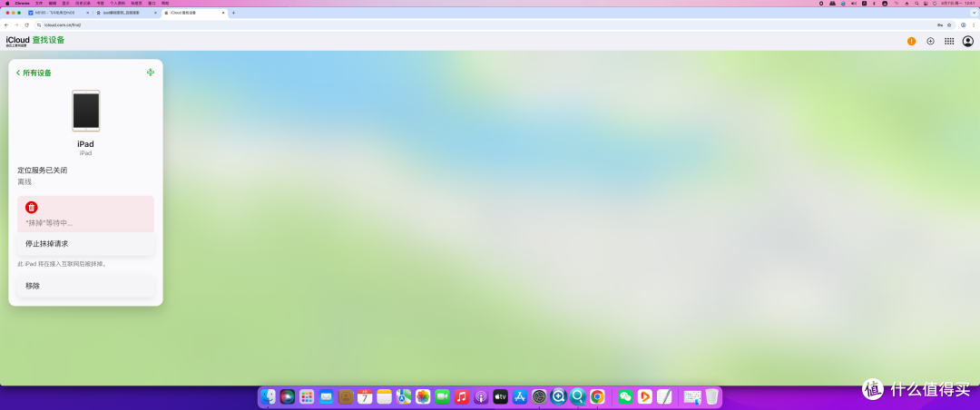Screen dimensions: 980x410
Task: Open the iCloud account profile icon
Action: point(967,41)
